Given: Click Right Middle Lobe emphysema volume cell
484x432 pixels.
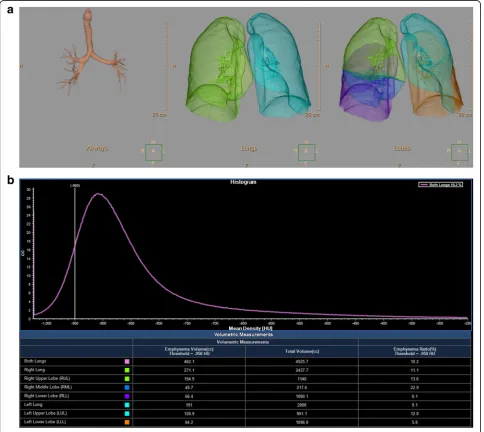Looking at the screenshot, I should pos(189,388).
